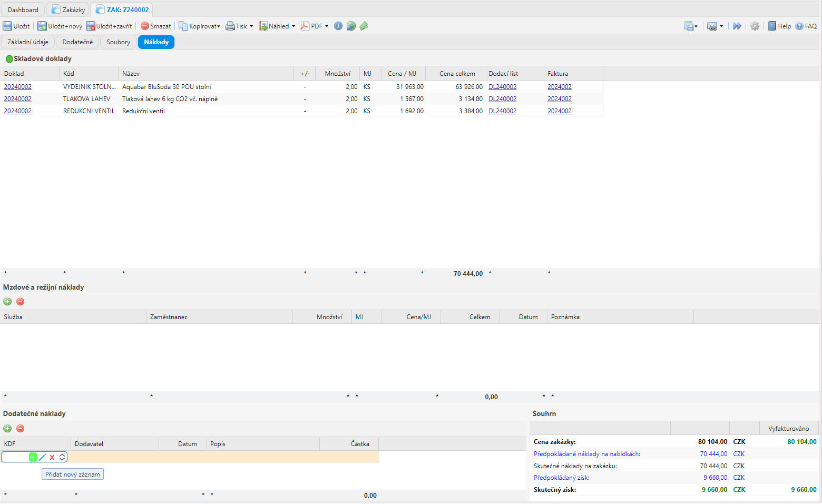Open delivery note DL240002 for Tlaková lahev
This screenshot has height=504, width=822.
(502, 99)
